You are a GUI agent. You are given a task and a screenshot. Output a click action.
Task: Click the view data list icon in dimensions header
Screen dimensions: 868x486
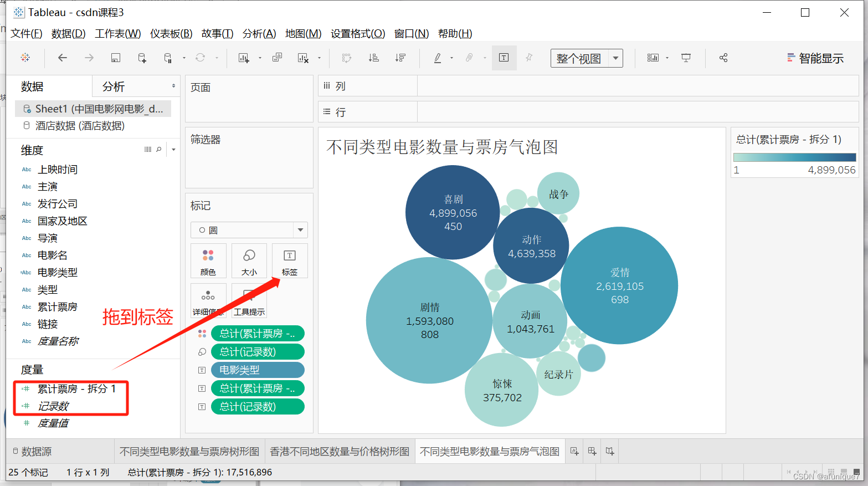tap(148, 150)
